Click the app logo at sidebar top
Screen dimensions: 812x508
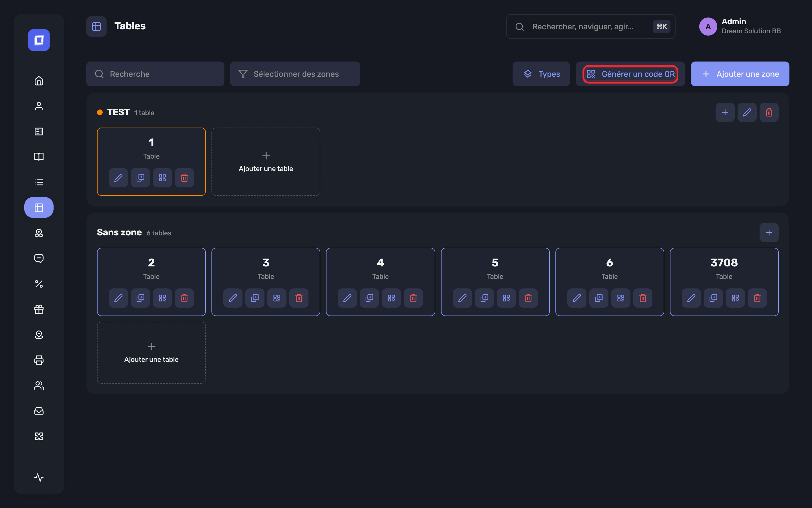click(x=39, y=40)
